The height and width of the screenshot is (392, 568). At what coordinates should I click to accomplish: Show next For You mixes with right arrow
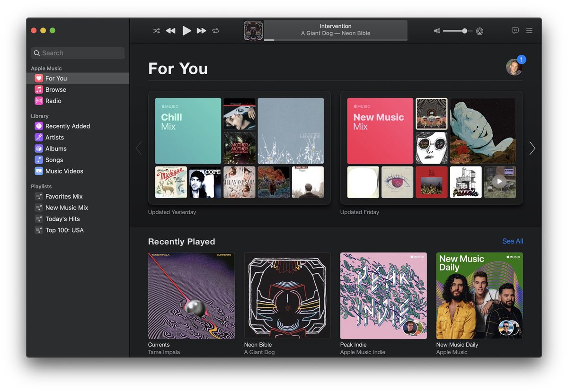pyautogui.click(x=532, y=148)
